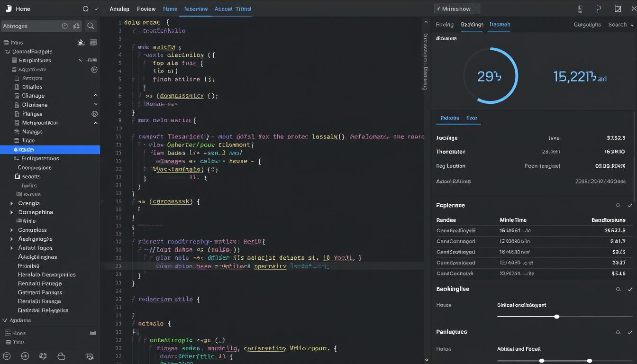The height and width of the screenshot is (364, 637).
Task: Click the collapse-all icon in the Ihins header
Action: pyautogui.click(x=81, y=42)
